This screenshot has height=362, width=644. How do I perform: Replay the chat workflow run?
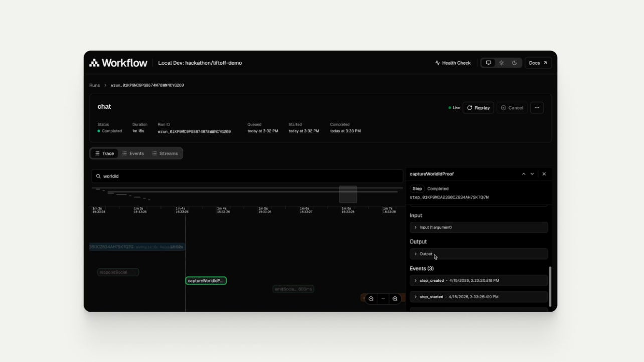(x=478, y=108)
